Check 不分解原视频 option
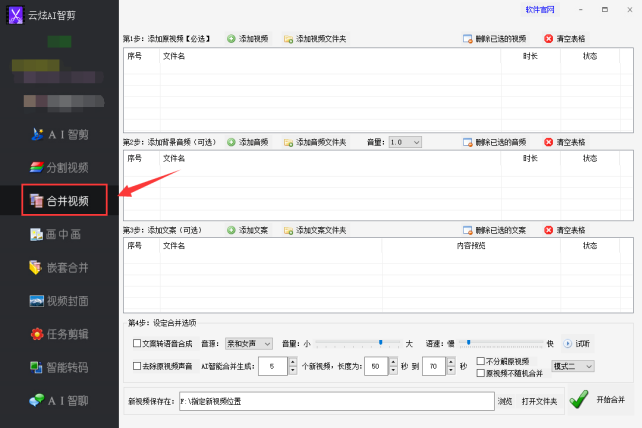Image resolution: width=642 pixels, height=428 pixels. coord(481,361)
